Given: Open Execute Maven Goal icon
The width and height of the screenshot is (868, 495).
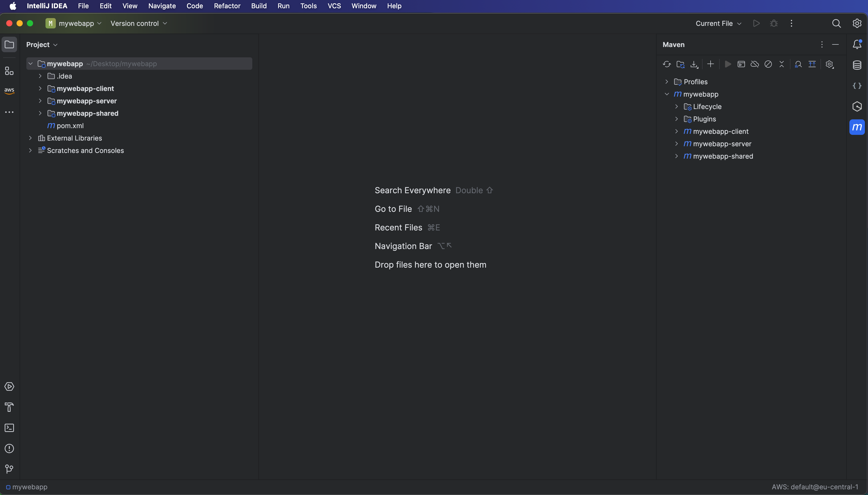Looking at the screenshot, I should pos(741,64).
